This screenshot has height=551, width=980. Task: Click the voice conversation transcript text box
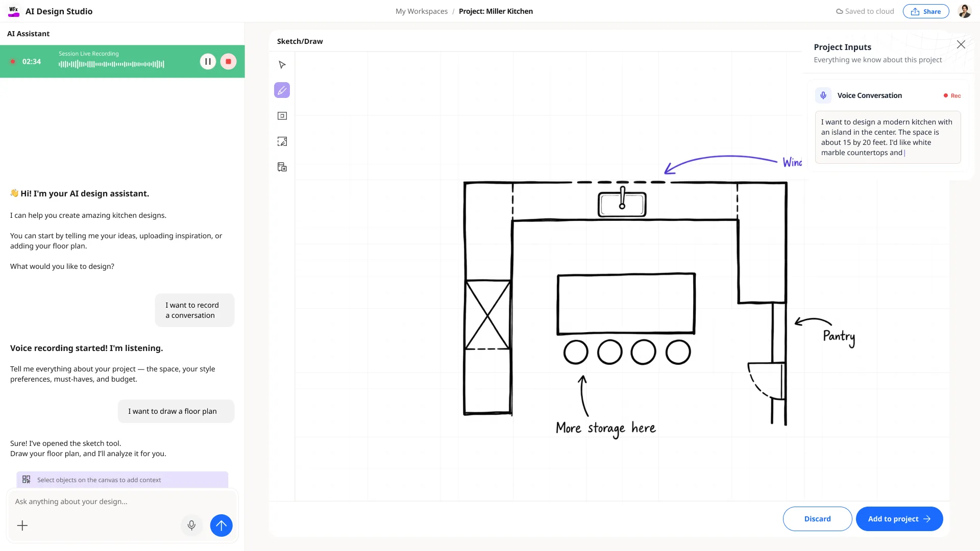pos(888,137)
